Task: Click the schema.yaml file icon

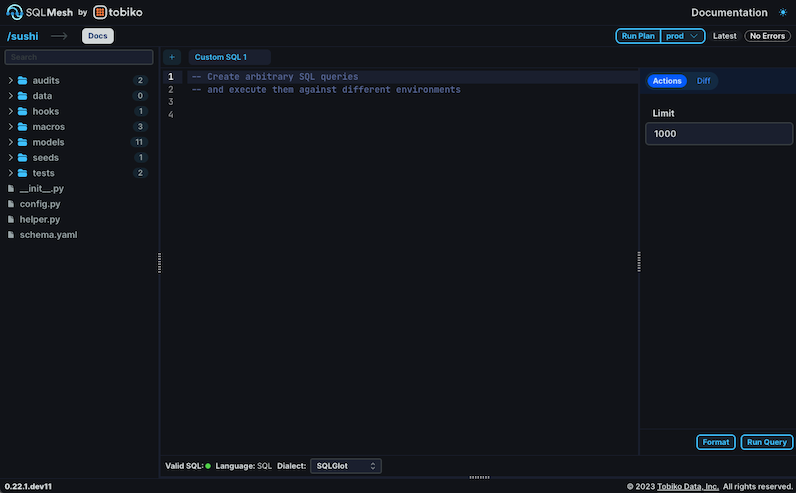Action: (11, 235)
